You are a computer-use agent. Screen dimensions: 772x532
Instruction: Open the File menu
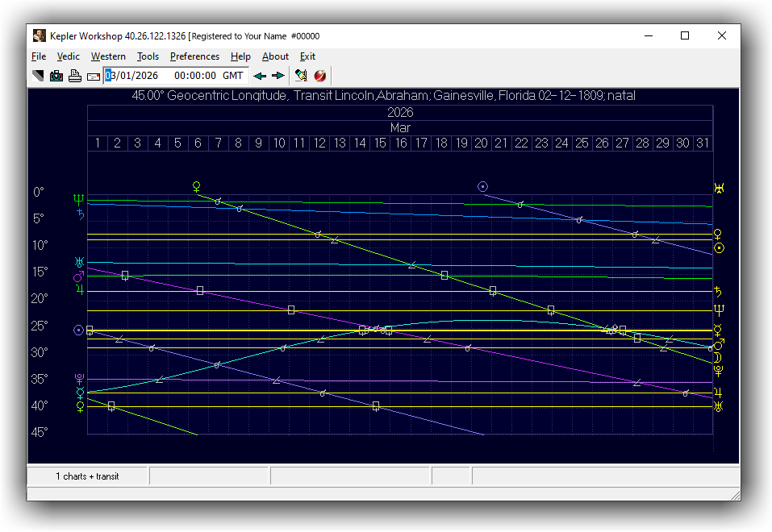point(39,56)
